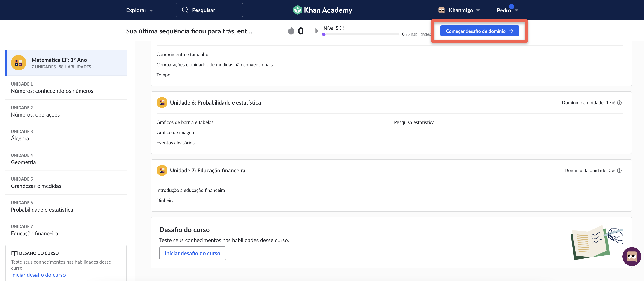Click info icon beside Domínio 0%
The width and height of the screenshot is (644, 281).
coord(619,170)
